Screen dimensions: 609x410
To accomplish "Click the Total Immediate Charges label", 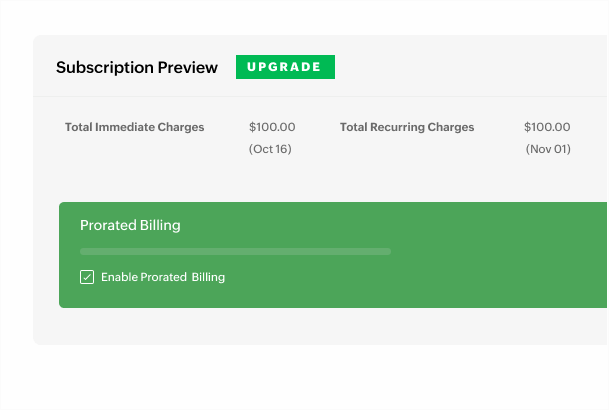I will click(x=134, y=127).
